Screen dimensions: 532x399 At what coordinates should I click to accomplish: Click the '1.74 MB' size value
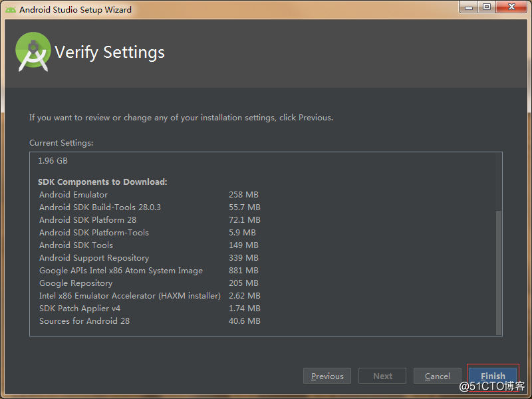[245, 308]
